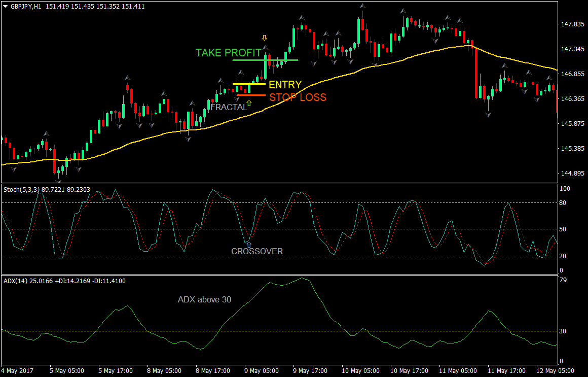Click the TAKE PROFIT text label
Image resolution: width=588 pixels, height=377 pixels.
click(228, 53)
